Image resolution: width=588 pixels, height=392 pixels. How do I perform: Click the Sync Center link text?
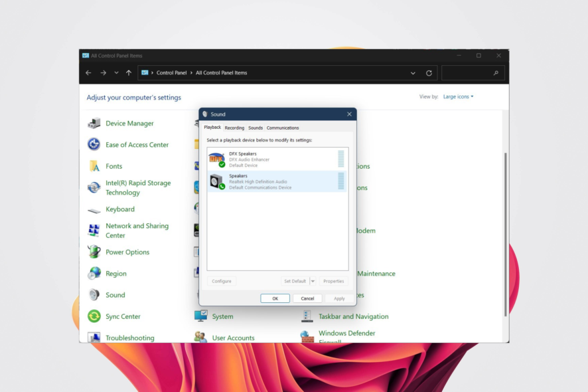123,316
